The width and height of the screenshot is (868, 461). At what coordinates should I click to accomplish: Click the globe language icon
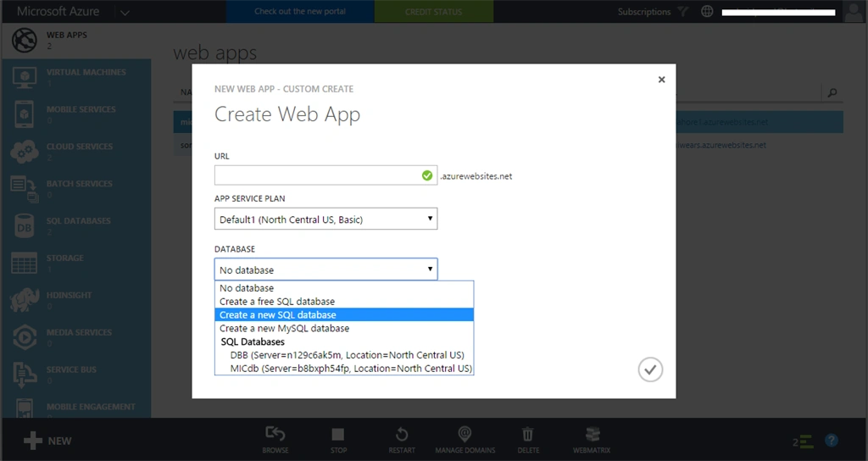coord(707,12)
